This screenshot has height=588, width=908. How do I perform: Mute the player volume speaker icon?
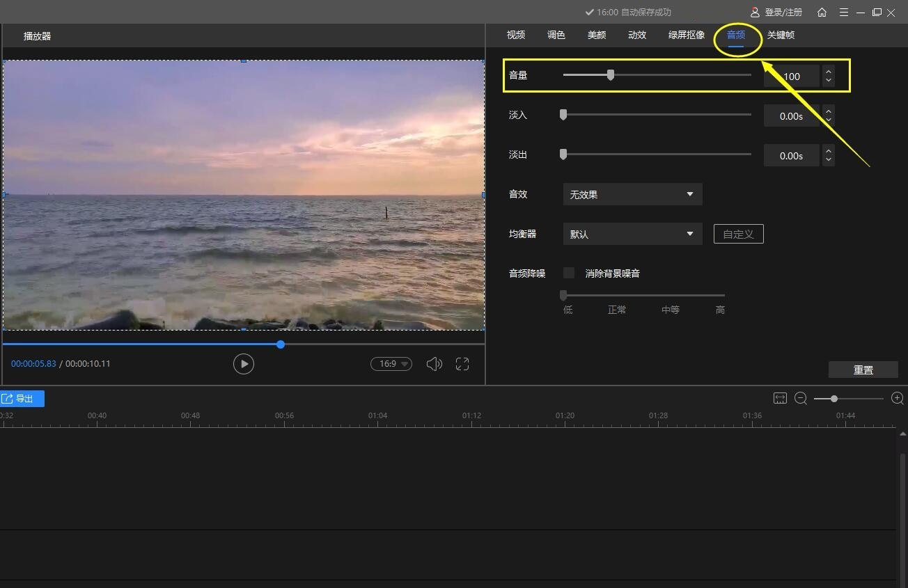[x=434, y=364]
